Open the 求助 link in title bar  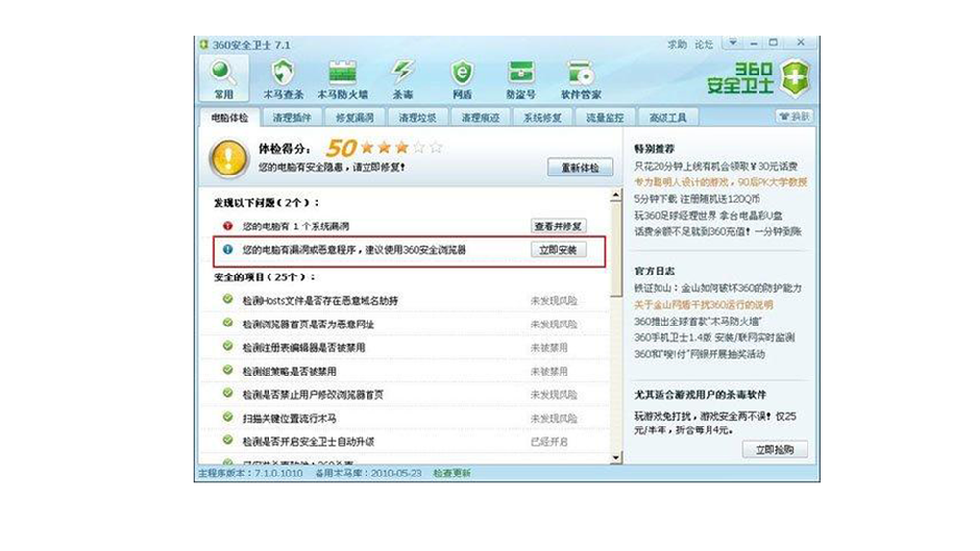(677, 44)
